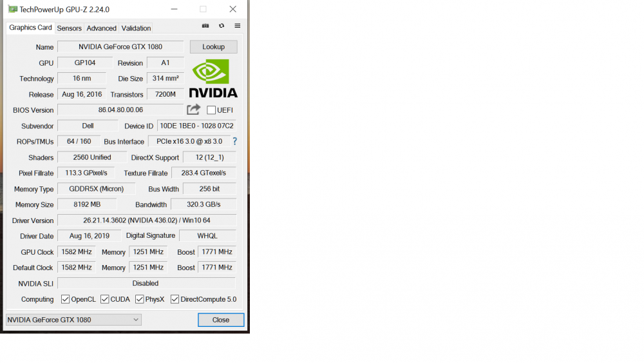This screenshot has width=644, height=363.
Task: Click the GPU Clock row Boost 1771 MHz
Action: click(217, 252)
